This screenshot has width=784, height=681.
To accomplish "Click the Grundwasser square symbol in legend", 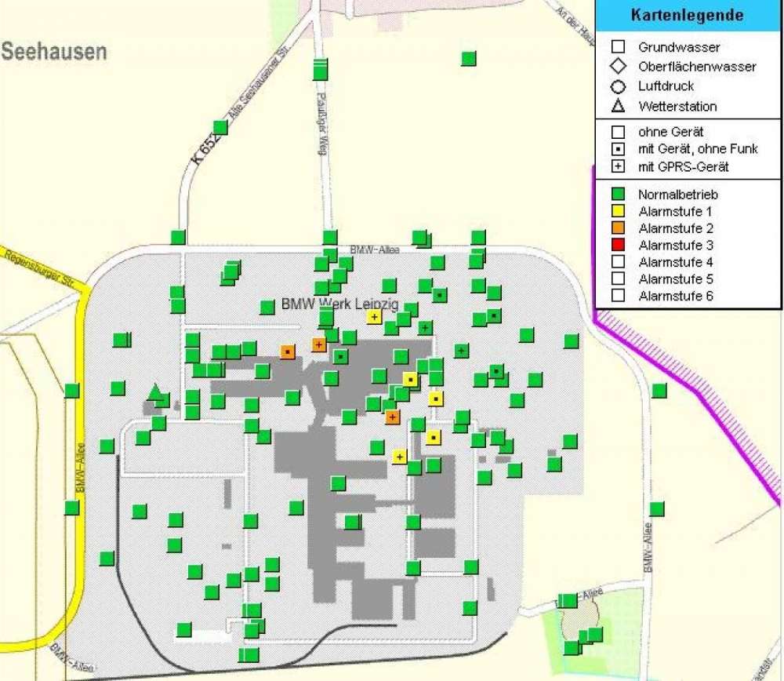I will (x=618, y=46).
